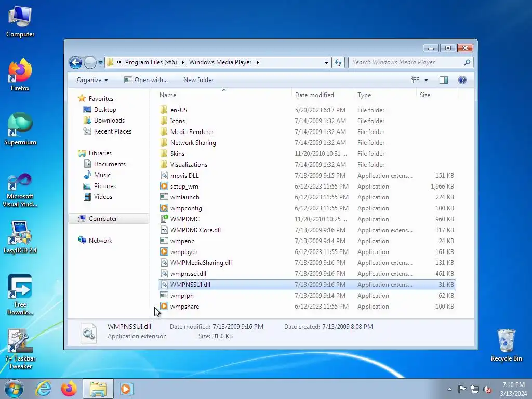Select the wmpconfig application
The height and width of the screenshot is (399, 532).
pyautogui.click(x=307, y=208)
